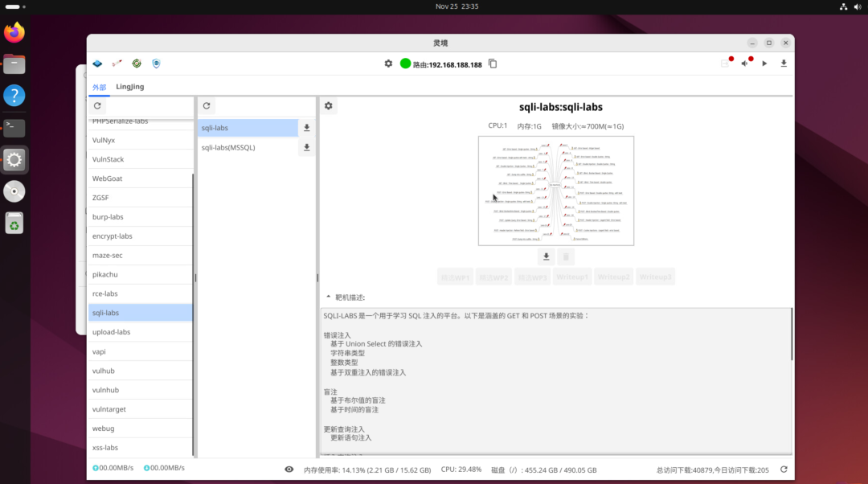Download the sqli-labs image from list row
This screenshot has height=484, width=868.
[x=307, y=128]
